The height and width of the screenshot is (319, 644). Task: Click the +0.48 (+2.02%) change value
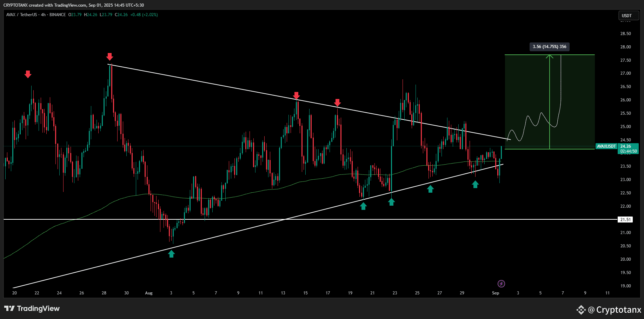(x=144, y=15)
